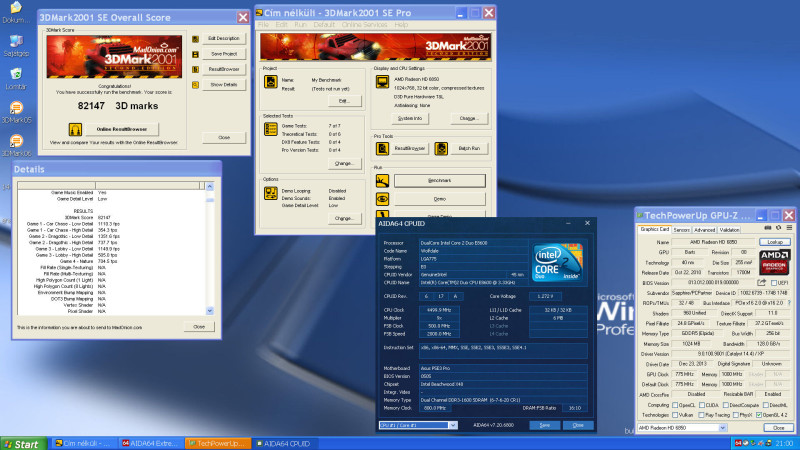Viewport: 800px width, 450px height.
Task: Click the Project group icon in 3DMark2001
Action: pyautogui.click(x=270, y=82)
